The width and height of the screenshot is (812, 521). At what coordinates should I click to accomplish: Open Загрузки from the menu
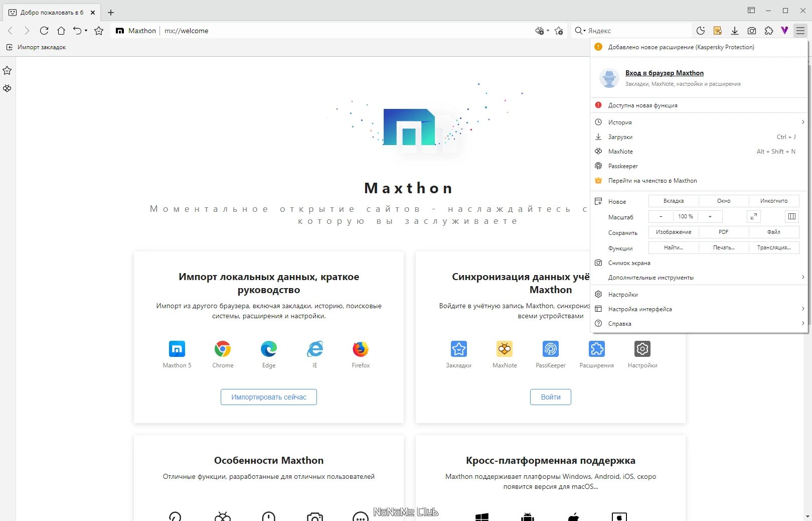699,137
